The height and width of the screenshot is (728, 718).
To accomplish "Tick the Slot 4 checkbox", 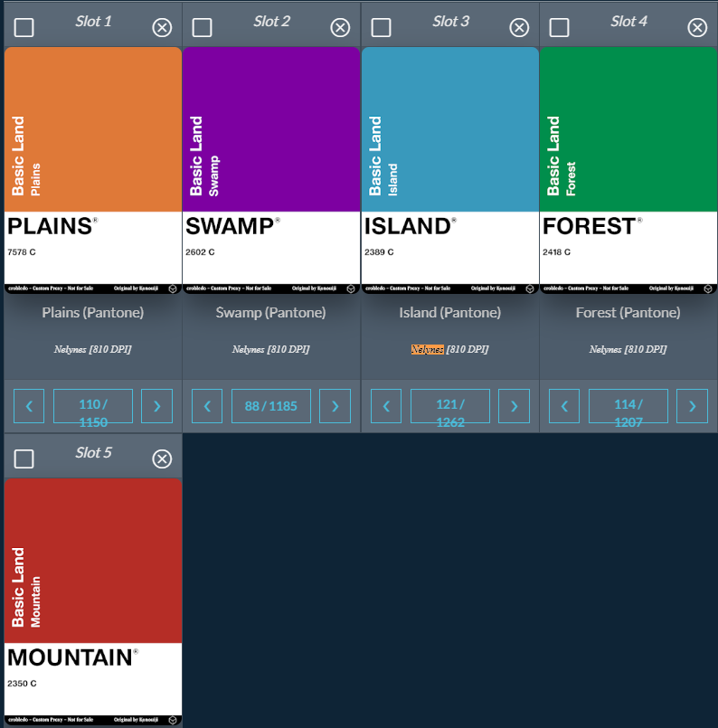I will pos(559,28).
